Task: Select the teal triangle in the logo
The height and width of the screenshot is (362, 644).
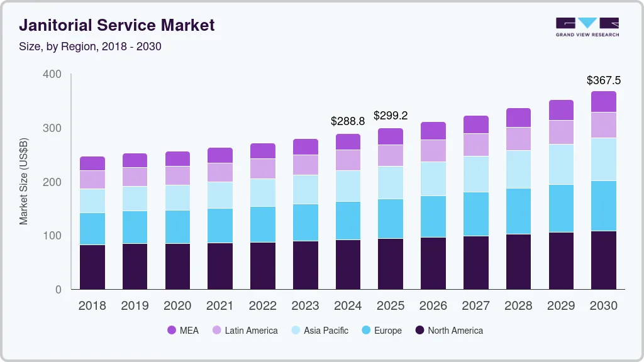Action: [587, 21]
